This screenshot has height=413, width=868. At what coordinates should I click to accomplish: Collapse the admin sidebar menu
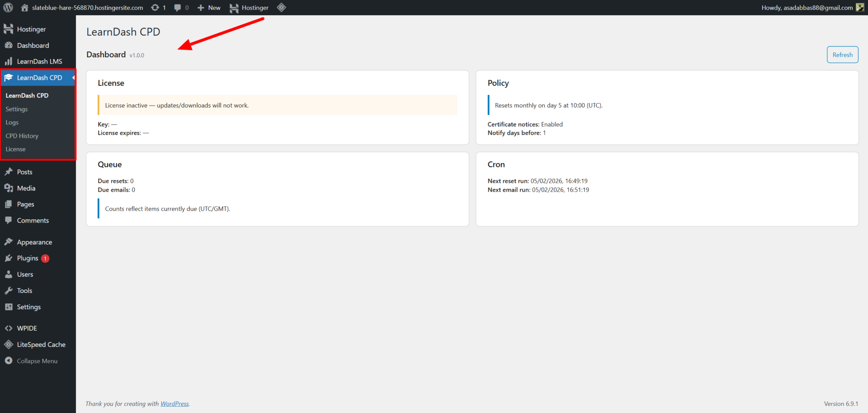pos(37,361)
